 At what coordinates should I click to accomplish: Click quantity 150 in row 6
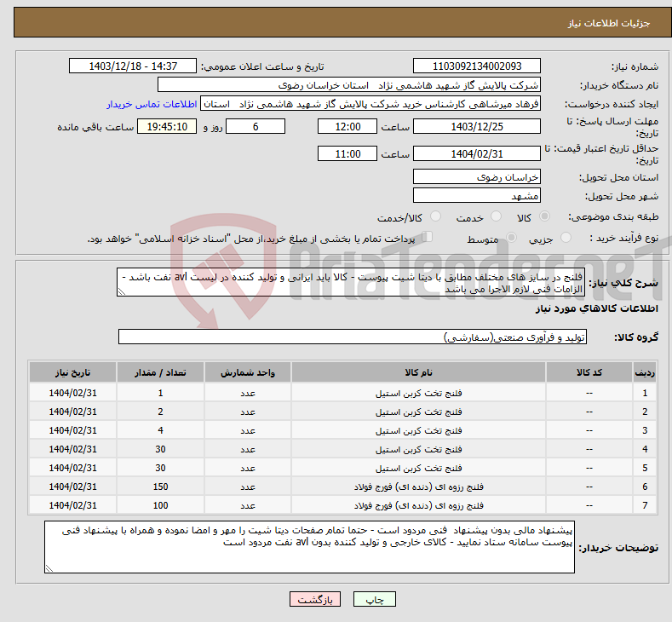pos(160,487)
